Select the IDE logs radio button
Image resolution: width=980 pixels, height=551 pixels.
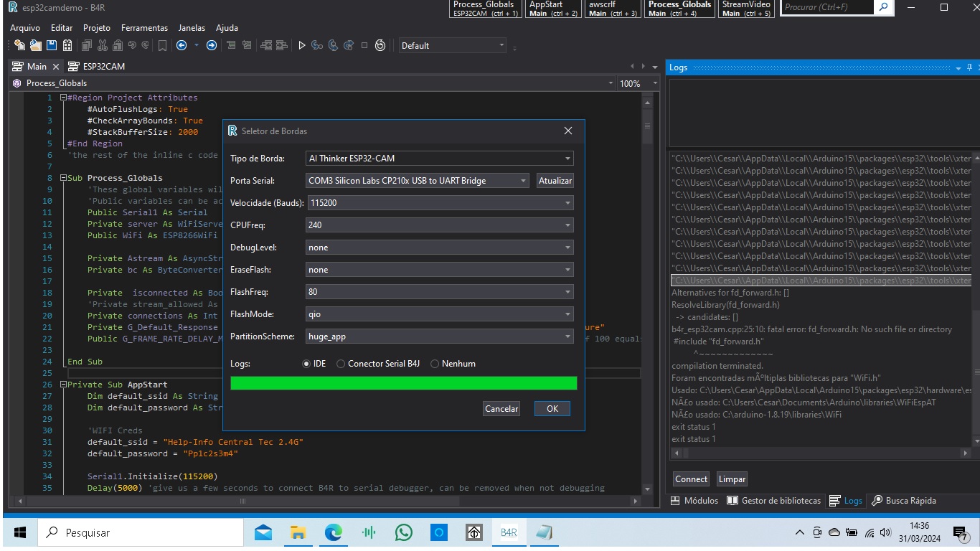(x=307, y=364)
